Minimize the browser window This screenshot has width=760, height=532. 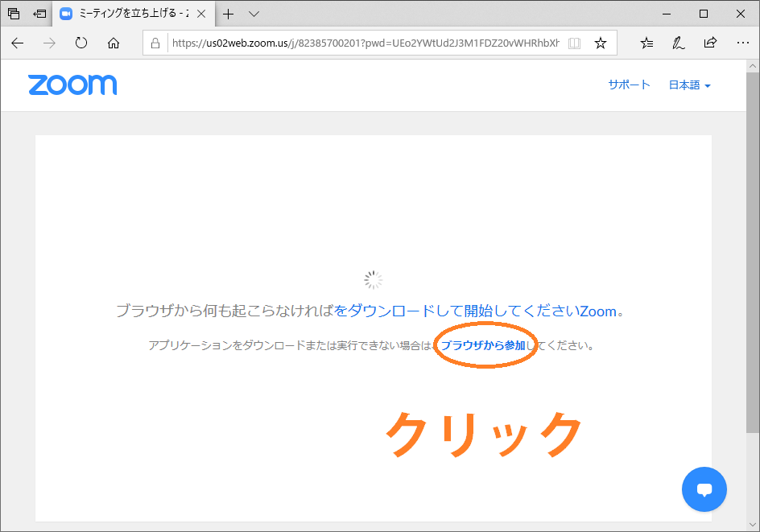click(x=667, y=14)
